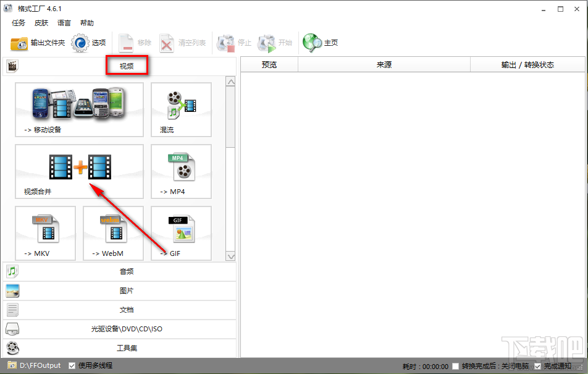588x374 pixels.
Task: Click the 输出 / 转换状态 column header
Action: [527, 64]
